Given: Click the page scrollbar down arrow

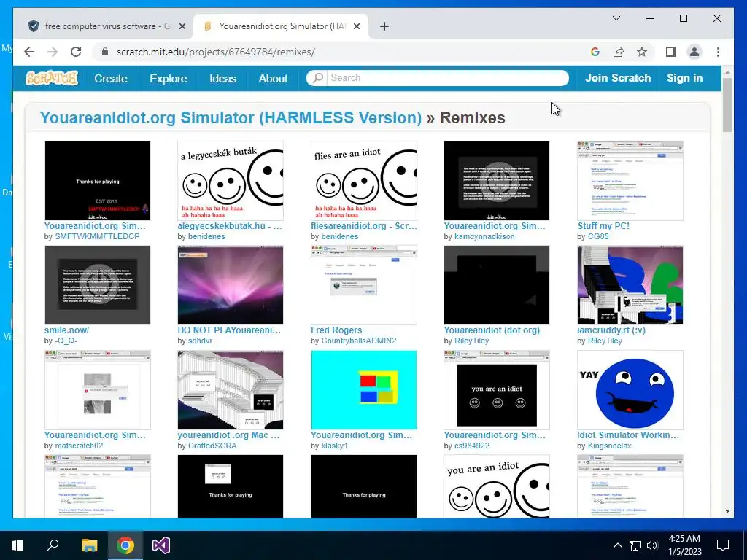Looking at the screenshot, I should pos(727,511).
